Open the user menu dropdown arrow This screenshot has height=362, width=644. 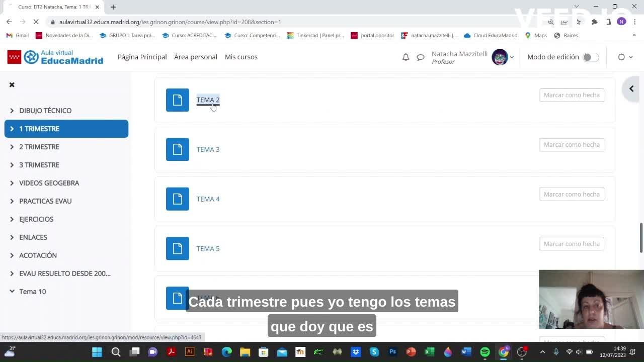pyautogui.click(x=512, y=57)
